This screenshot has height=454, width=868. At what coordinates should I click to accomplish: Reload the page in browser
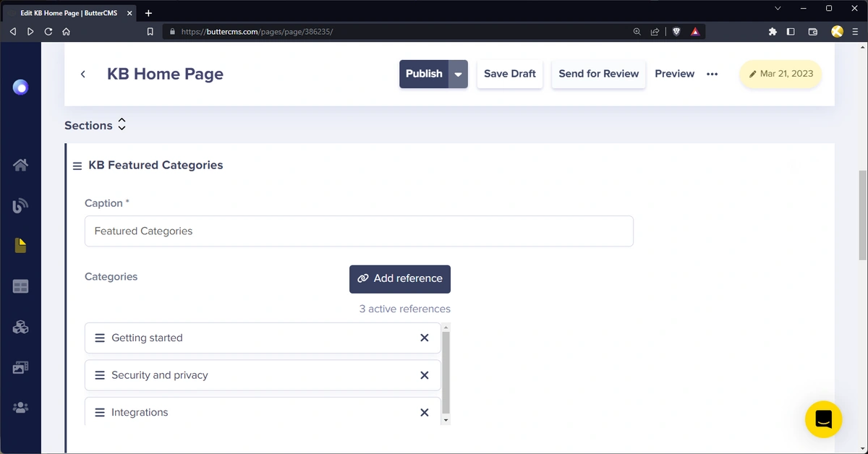[48, 32]
